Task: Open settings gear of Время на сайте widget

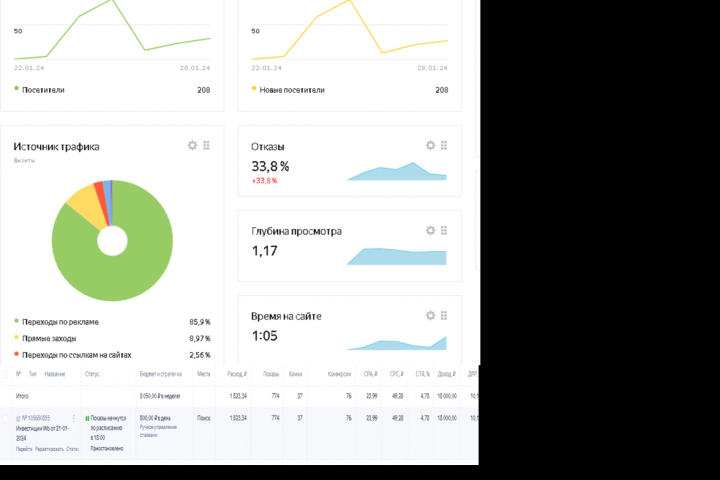Action: tap(430, 316)
